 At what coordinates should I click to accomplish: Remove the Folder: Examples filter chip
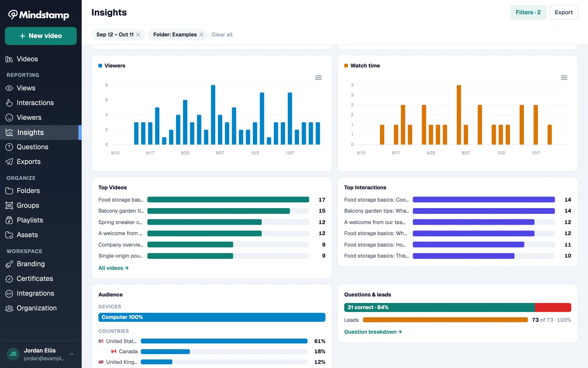(201, 35)
